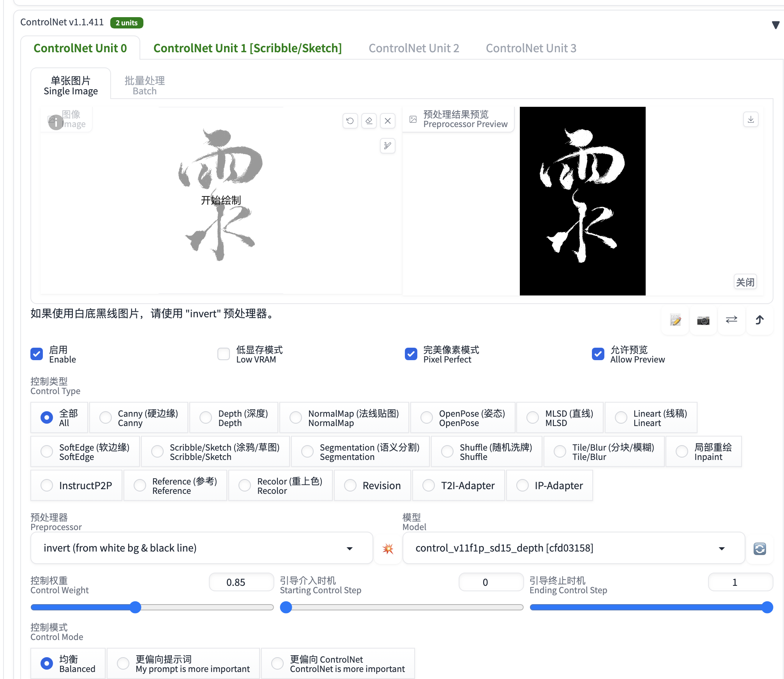Click the Starting Control Step value field
This screenshot has width=784, height=679.
491,582
